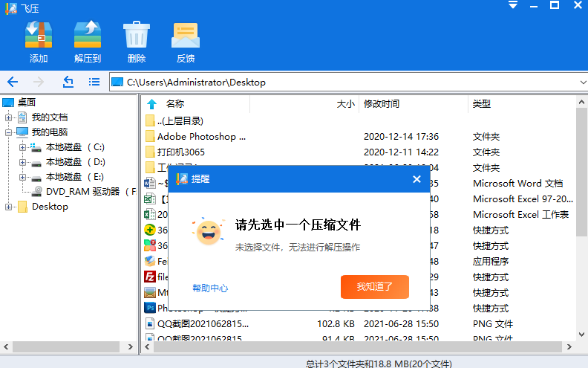Screen dimensions: 588x368
Task: Click the go-up-one-level arrow icon
Action: [68, 82]
